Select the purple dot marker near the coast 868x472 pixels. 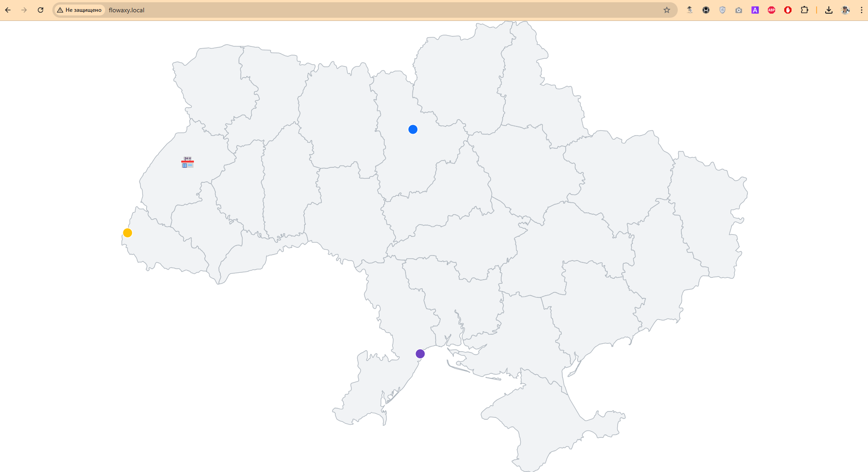pos(420,354)
